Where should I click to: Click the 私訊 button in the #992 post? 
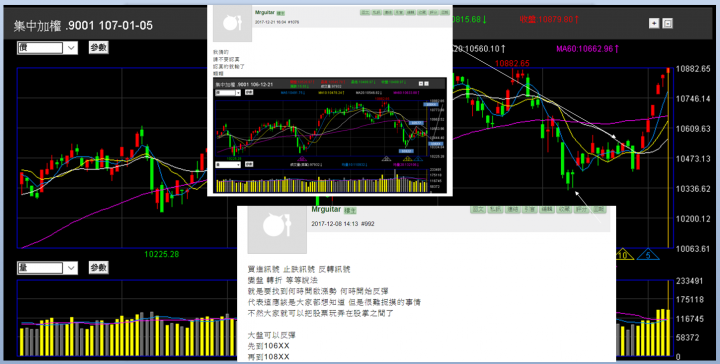point(495,209)
